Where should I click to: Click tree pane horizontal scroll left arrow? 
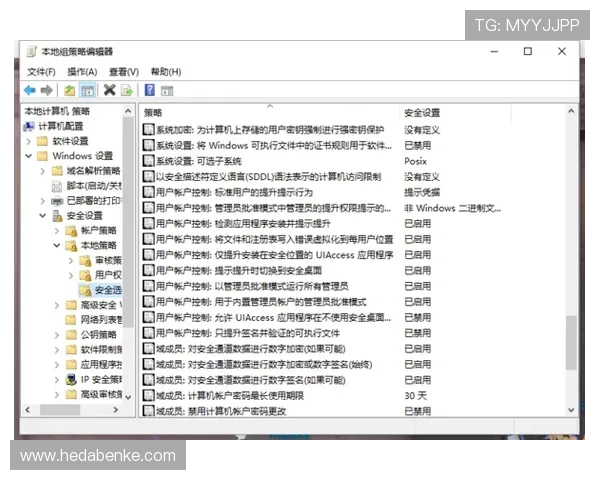click(28, 410)
